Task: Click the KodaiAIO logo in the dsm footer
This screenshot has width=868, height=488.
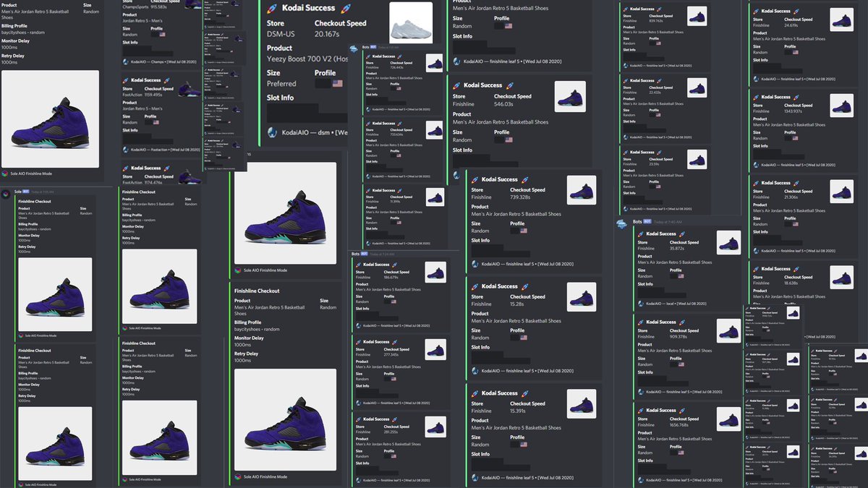Action: point(272,132)
